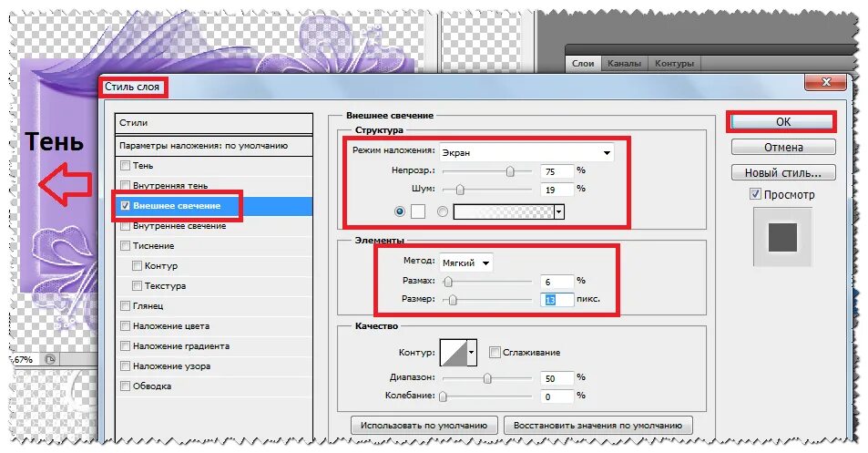
Task: Enable the Внутреннее свечение checkbox
Action: 125,226
